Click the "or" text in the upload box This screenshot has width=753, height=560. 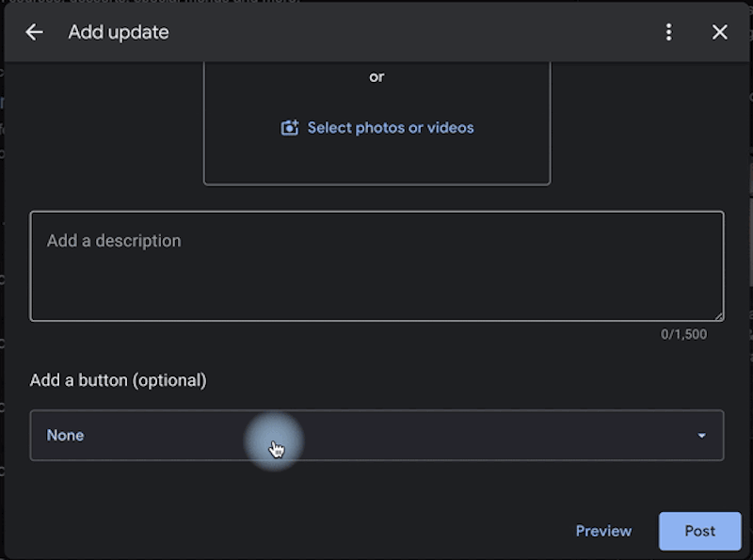tap(376, 77)
